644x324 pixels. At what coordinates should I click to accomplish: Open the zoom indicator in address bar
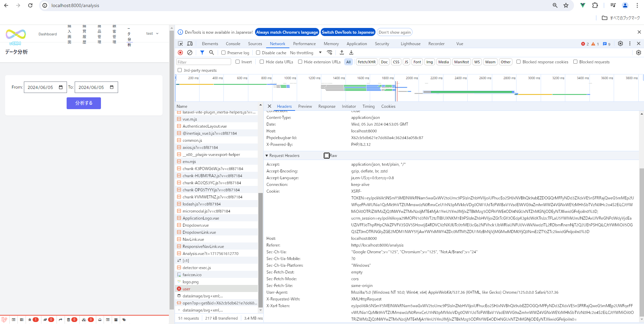click(x=555, y=5)
